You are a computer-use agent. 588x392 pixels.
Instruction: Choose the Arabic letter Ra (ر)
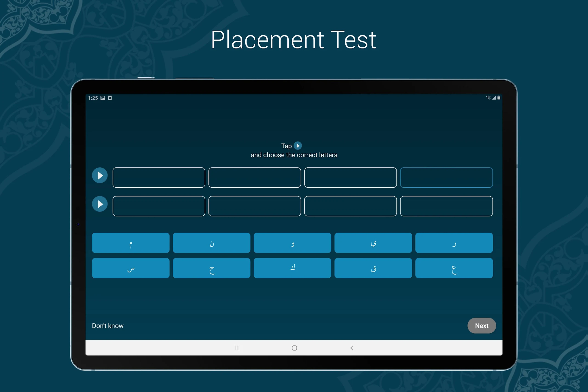click(454, 243)
